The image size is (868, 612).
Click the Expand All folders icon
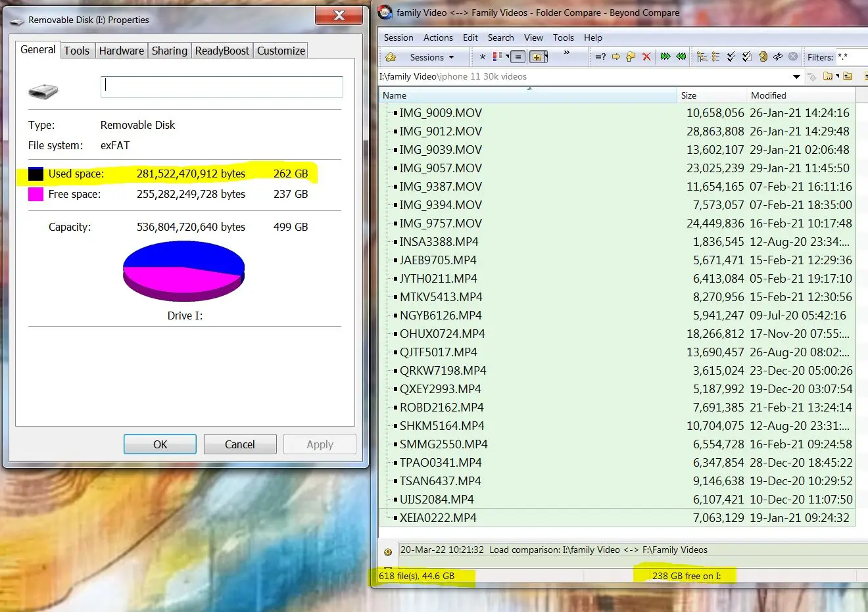point(702,57)
